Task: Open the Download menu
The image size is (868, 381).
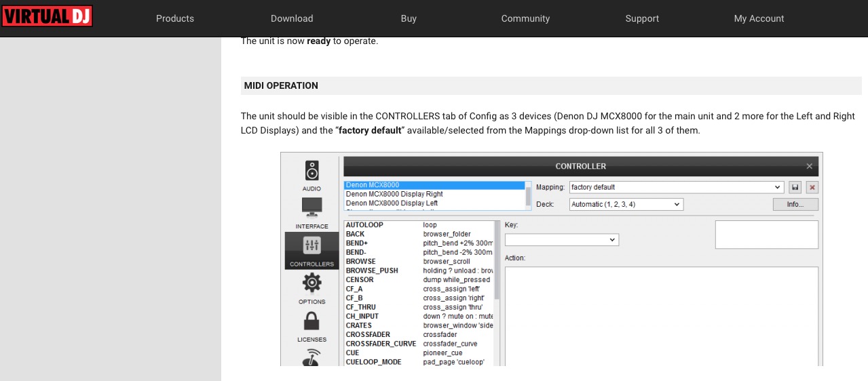Action: click(x=292, y=18)
